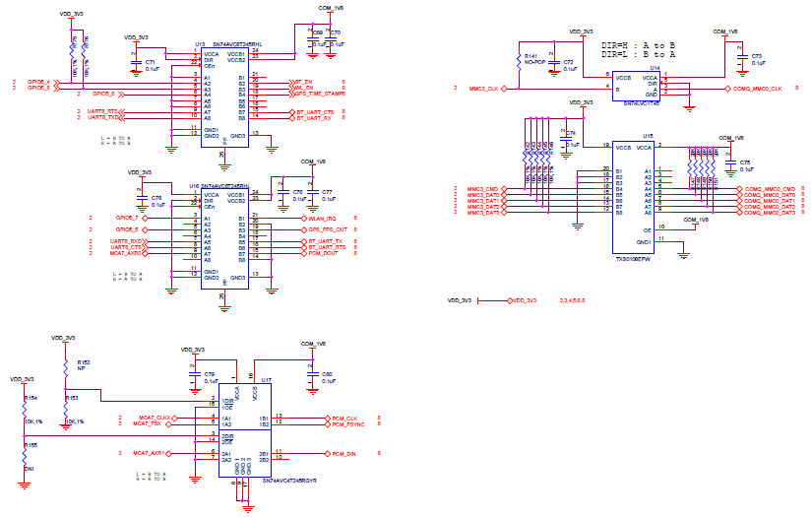Click the MMC3_CLK net label
812x518 pixels.
[x=482, y=90]
